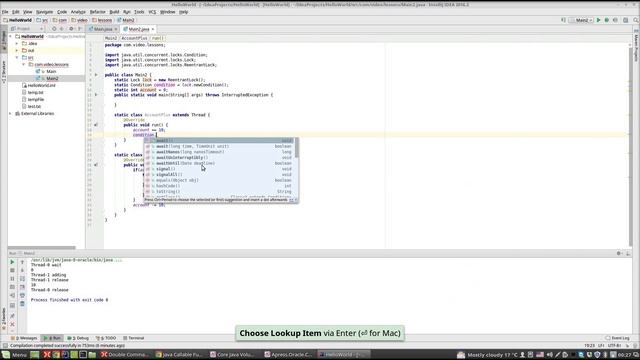Click the lessons breadcrumb in navigation bar
This screenshot has height=360, width=640.
point(102,20)
